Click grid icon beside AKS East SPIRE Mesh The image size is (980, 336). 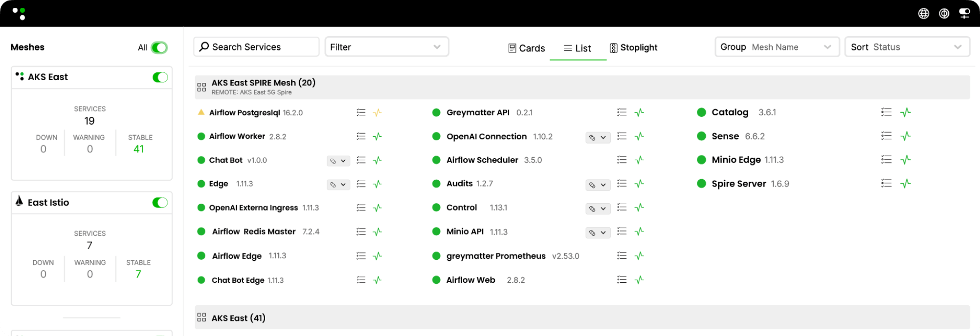point(201,87)
